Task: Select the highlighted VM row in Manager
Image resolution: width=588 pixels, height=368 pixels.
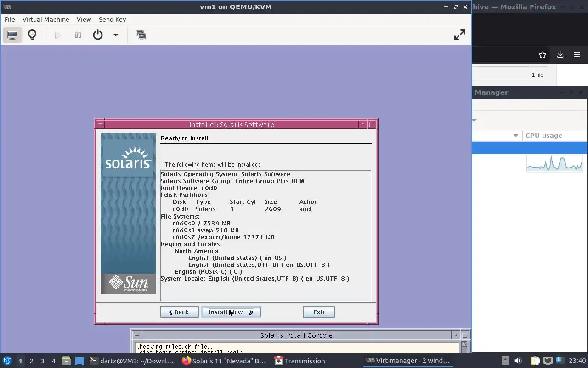Action: coord(530,148)
